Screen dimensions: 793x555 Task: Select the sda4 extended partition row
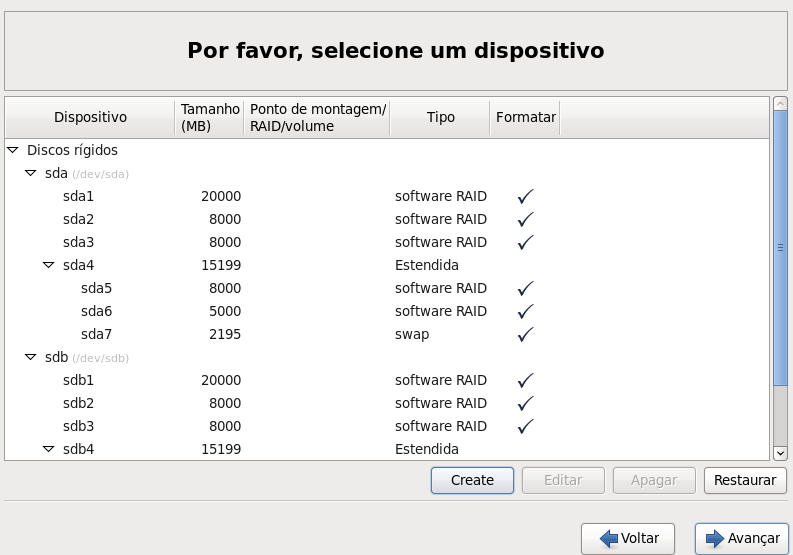pos(387,265)
